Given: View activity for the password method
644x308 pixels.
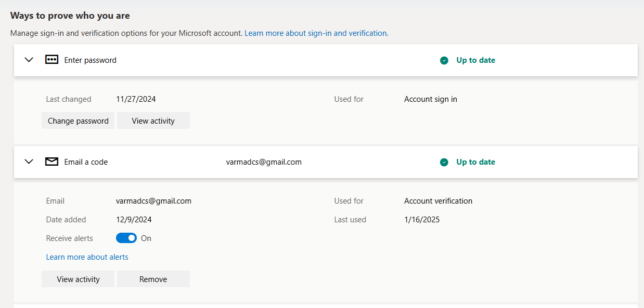Looking at the screenshot, I should pos(153,120).
